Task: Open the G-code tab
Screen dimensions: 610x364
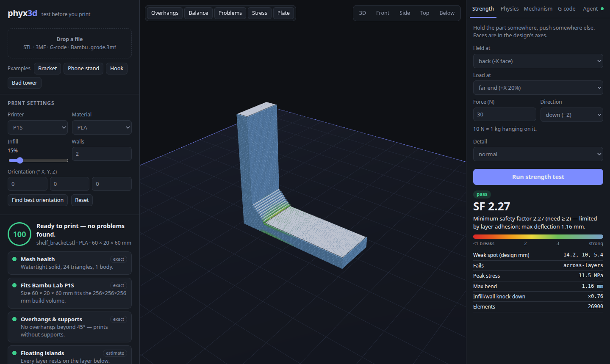Action: tap(566, 9)
